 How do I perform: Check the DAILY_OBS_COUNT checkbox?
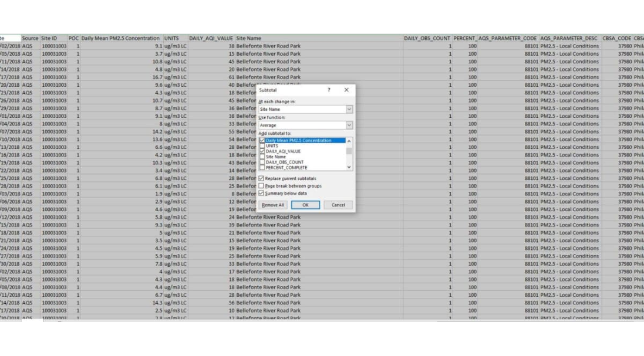(262, 162)
